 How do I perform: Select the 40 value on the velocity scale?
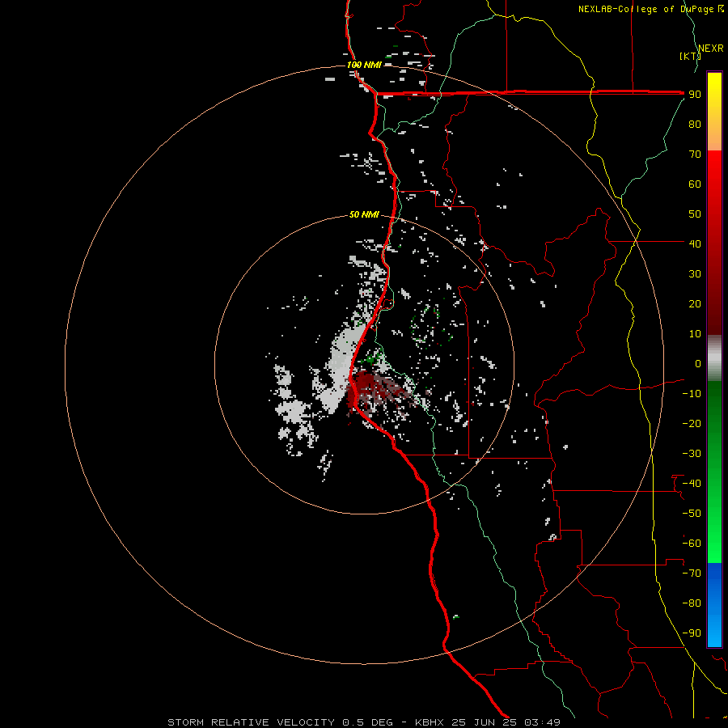(x=695, y=243)
